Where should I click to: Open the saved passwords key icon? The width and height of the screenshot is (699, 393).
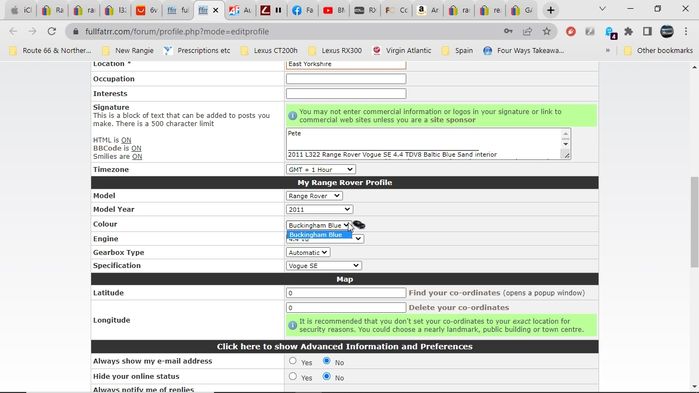point(508,31)
